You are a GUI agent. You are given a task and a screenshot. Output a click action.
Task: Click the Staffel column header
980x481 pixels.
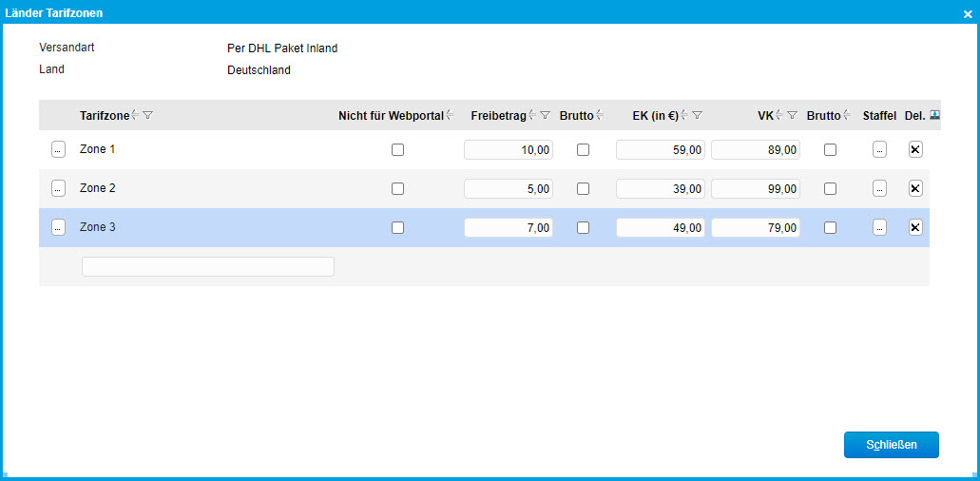pos(879,115)
